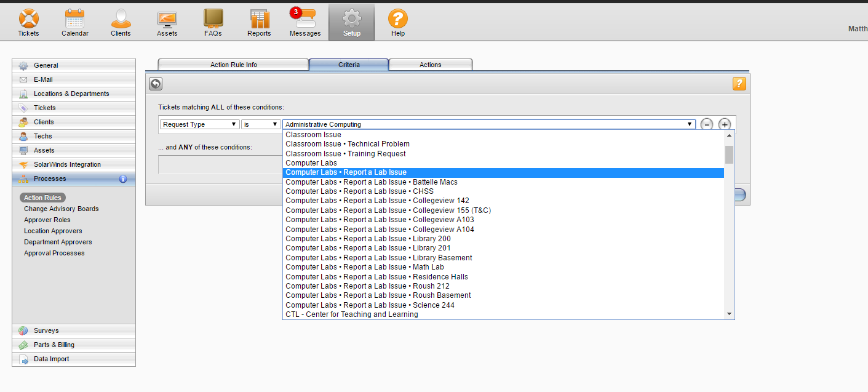
Task: Select highlighted Computer Labs • Report a Lab Issue
Action: 503,172
